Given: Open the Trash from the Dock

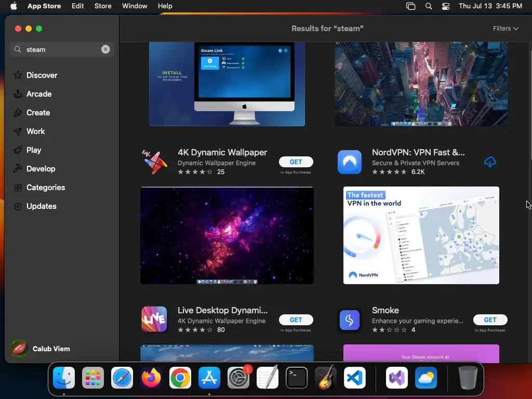Looking at the screenshot, I should coord(468,378).
